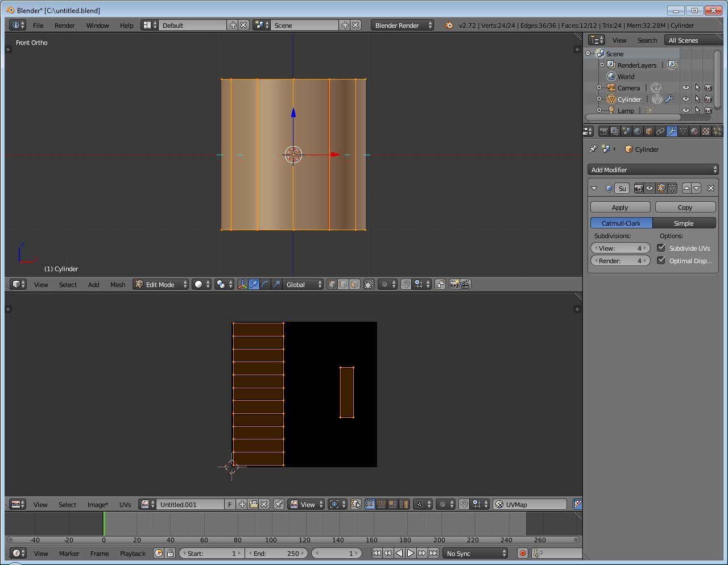Toggle Optimal Display checkbox
The image size is (728, 565).
pyautogui.click(x=661, y=260)
